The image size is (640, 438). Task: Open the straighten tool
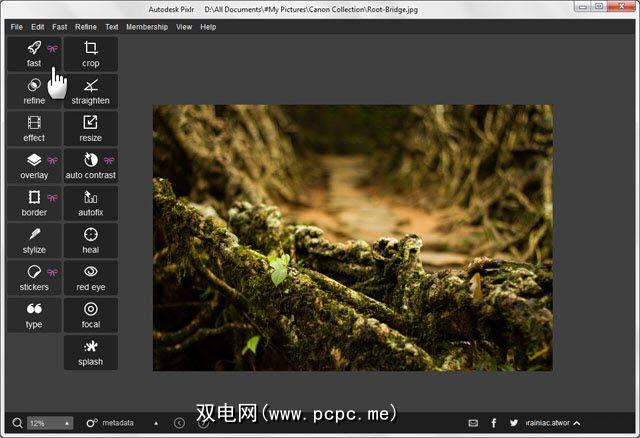coord(91,91)
